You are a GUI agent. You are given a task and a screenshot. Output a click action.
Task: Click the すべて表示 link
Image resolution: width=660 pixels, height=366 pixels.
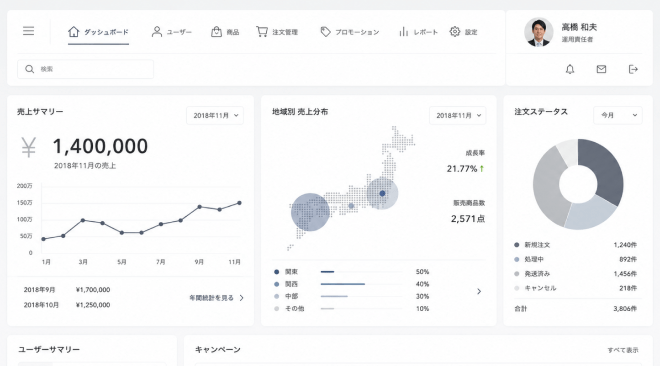[x=623, y=350]
